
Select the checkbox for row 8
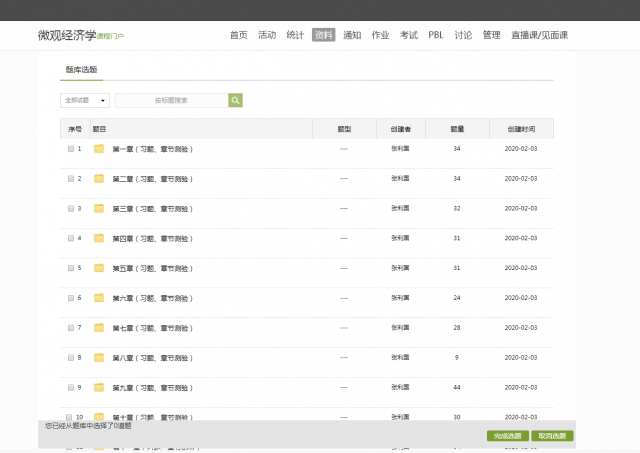coord(71,358)
